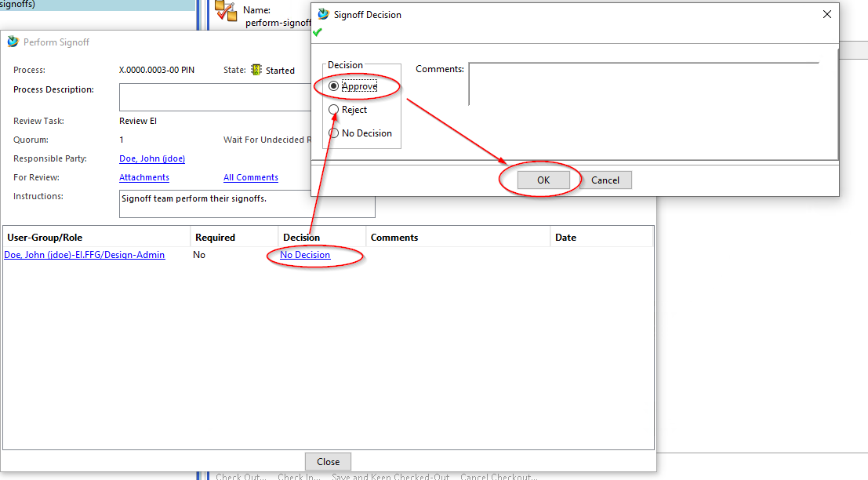This screenshot has height=480, width=868.
Task: Choose the Reject decision option
Action: coord(334,110)
